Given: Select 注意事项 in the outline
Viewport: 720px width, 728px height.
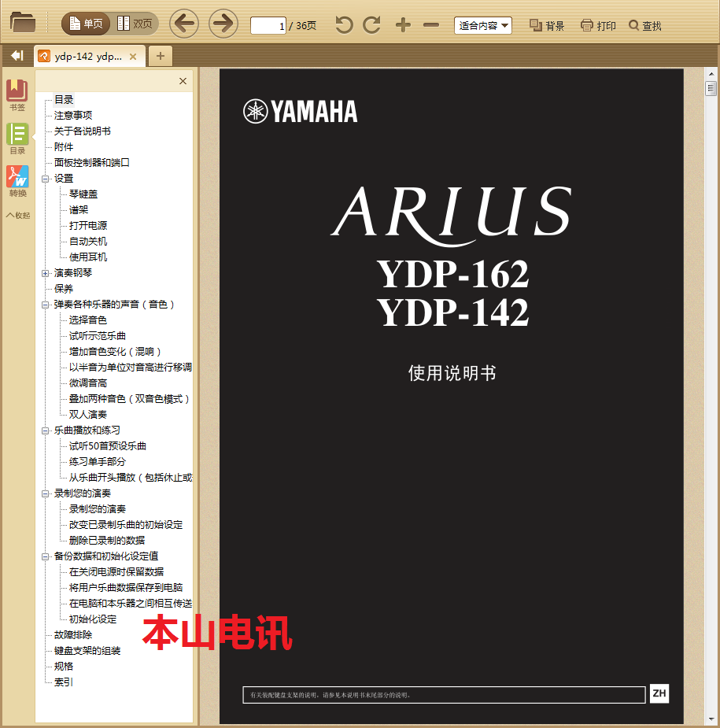Looking at the screenshot, I should [x=73, y=115].
